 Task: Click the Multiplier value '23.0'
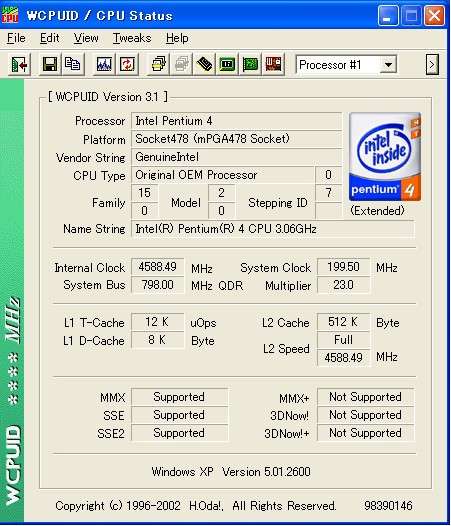344,285
